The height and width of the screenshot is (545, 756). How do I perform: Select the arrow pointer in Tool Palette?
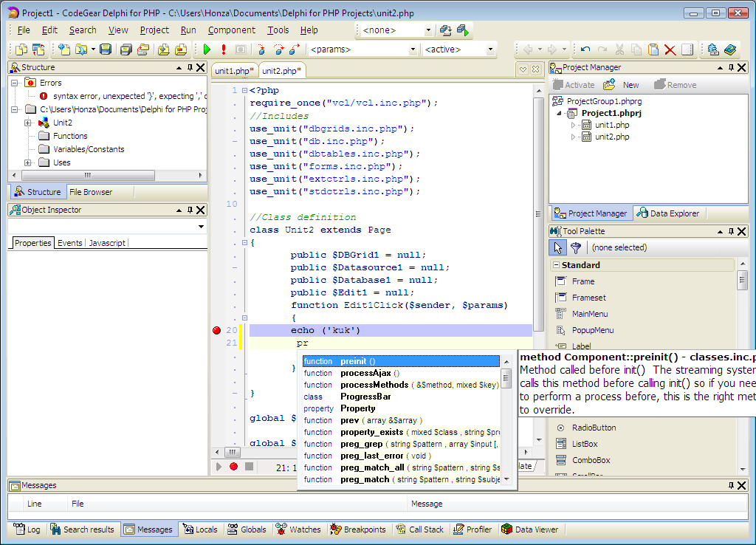tap(559, 247)
